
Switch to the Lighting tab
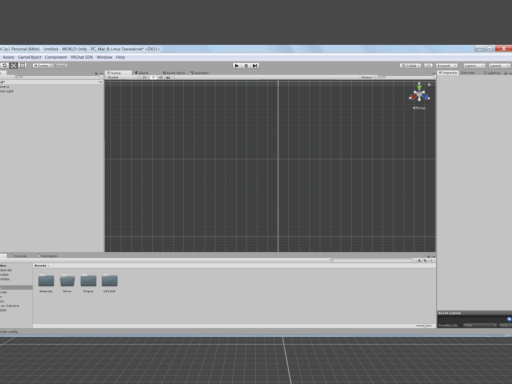tap(492, 73)
